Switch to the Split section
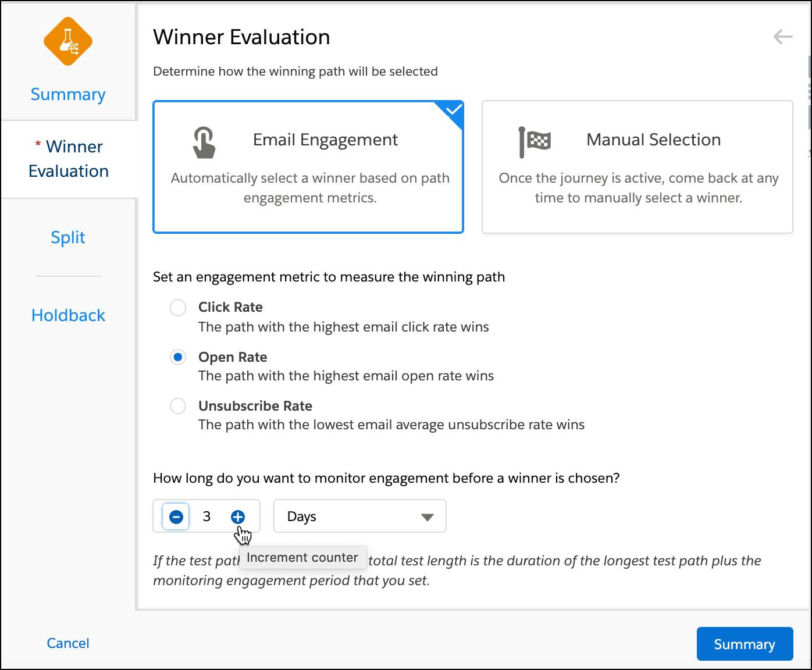Image resolution: width=812 pixels, height=670 pixels. [68, 237]
